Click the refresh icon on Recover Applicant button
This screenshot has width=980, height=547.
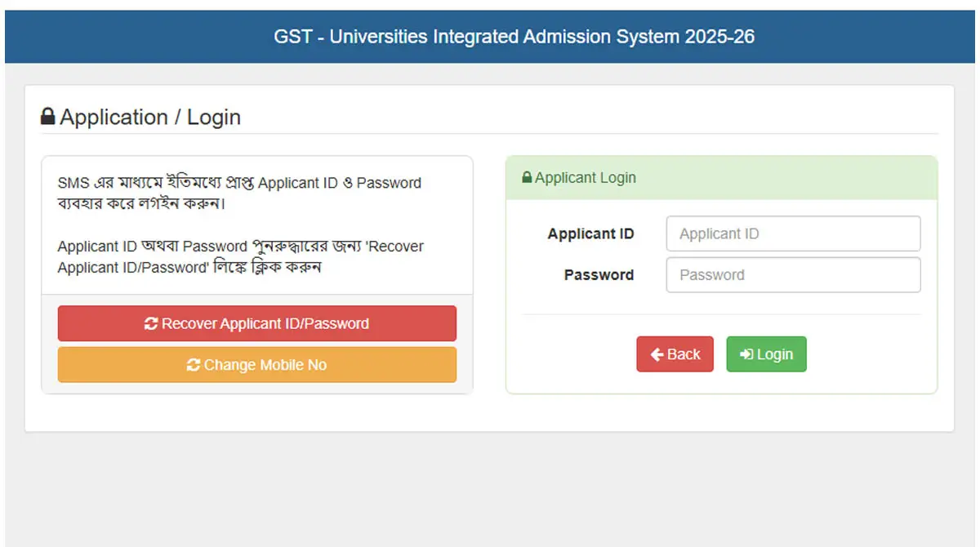[x=150, y=323]
